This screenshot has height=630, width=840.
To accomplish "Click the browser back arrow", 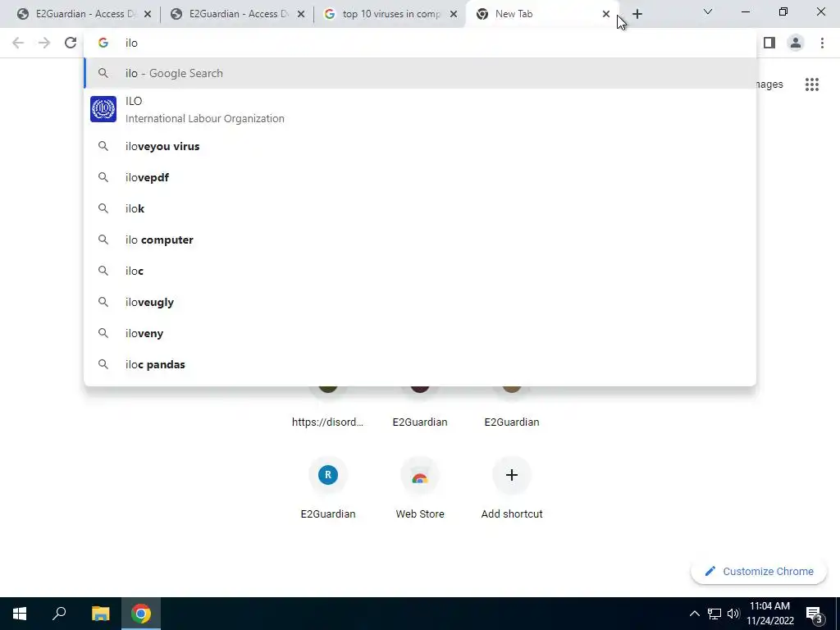I will coord(18,43).
